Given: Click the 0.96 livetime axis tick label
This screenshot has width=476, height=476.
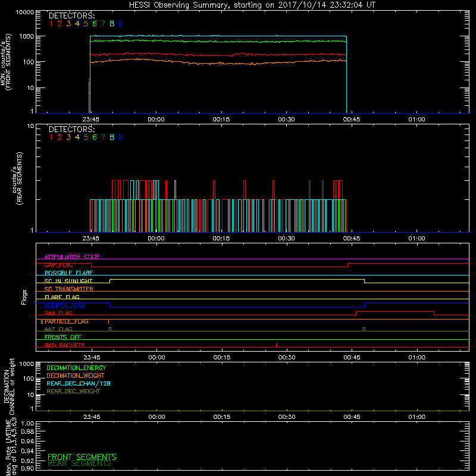Looking at the screenshot, I should (x=27, y=441).
